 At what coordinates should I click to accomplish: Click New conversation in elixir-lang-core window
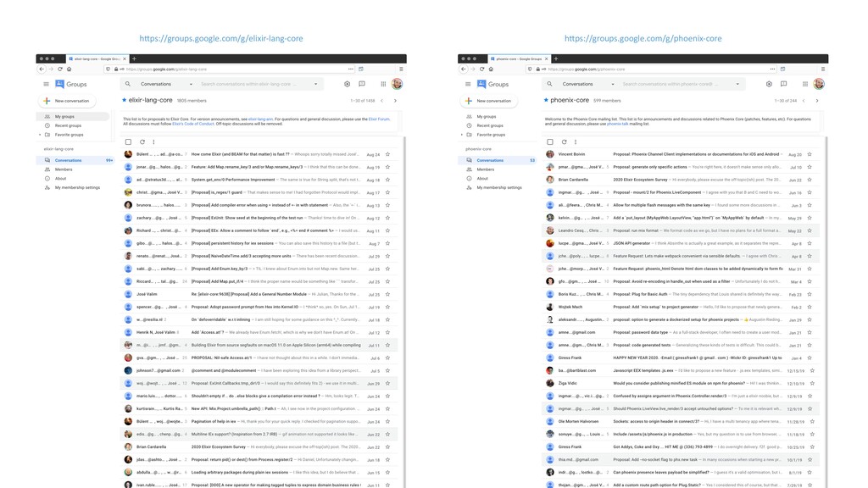tap(67, 101)
